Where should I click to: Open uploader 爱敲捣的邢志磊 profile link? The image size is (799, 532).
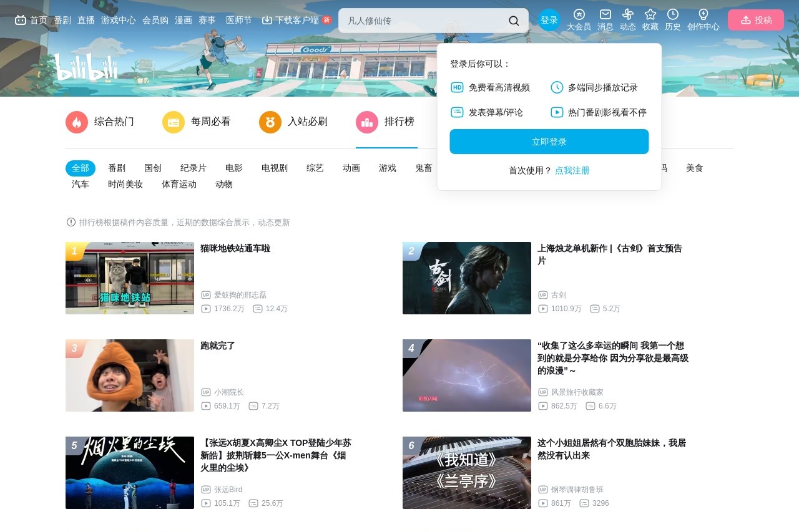click(x=241, y=294)
